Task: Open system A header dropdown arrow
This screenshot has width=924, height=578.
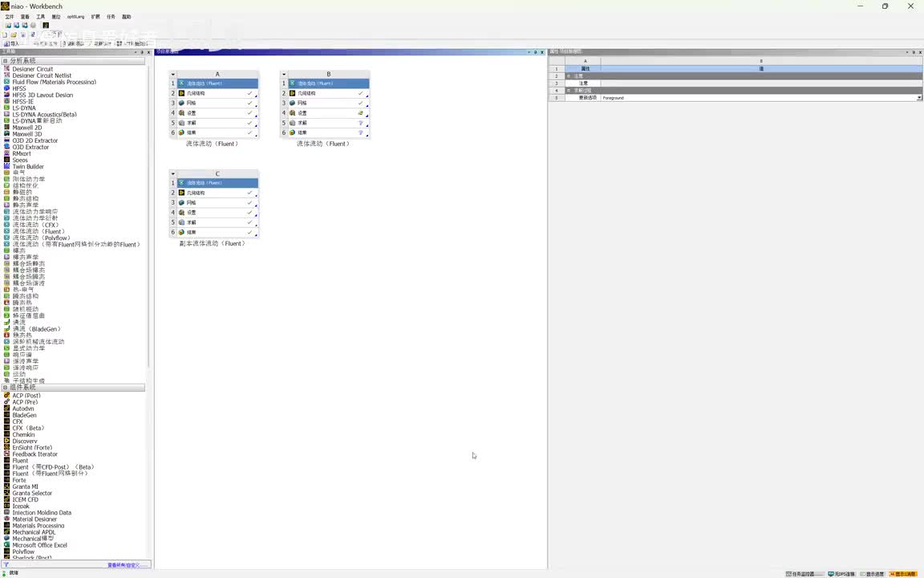Action: point(172,75)
